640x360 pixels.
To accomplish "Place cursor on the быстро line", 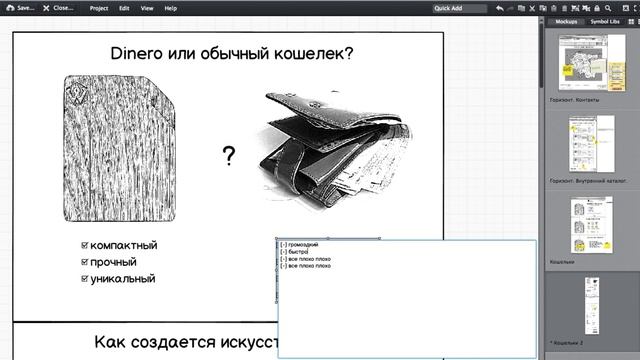I will coord(294,252).
